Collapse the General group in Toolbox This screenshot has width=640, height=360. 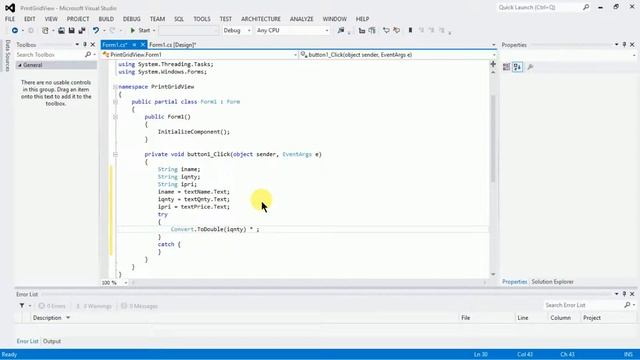[x=20, y=65]
